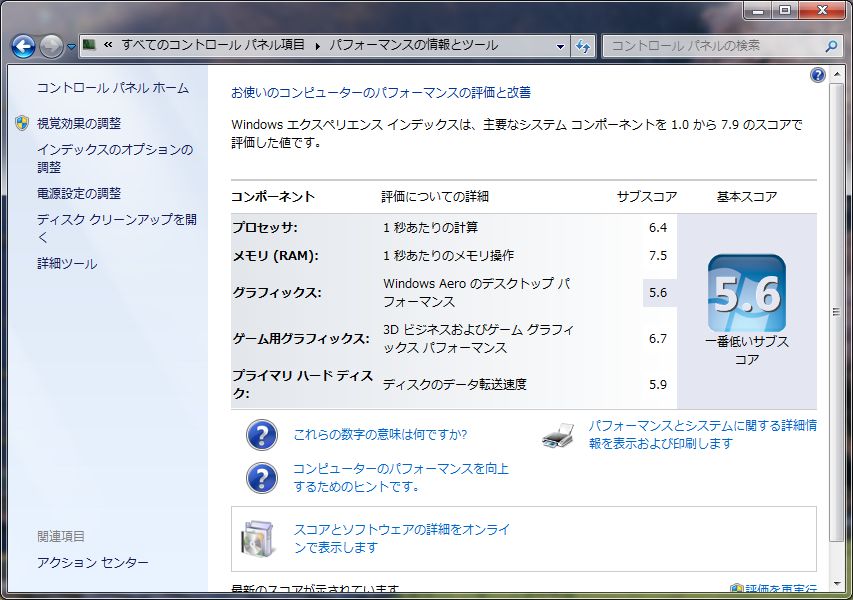The width and height of the screenshot is (853, 600).
Task: Click the プライマリ ハード ディスク: row label
Action: pyautogui.click(x=303, y=384)
